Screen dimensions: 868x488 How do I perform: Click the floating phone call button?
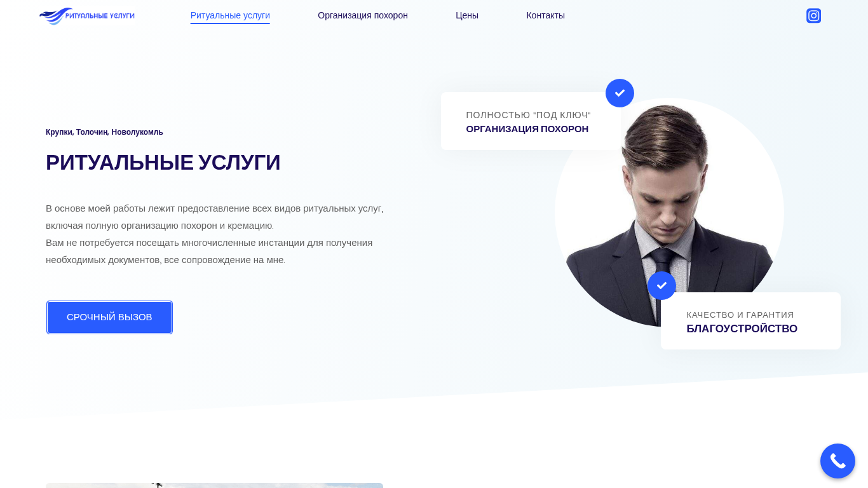click(x=837, y=461)
